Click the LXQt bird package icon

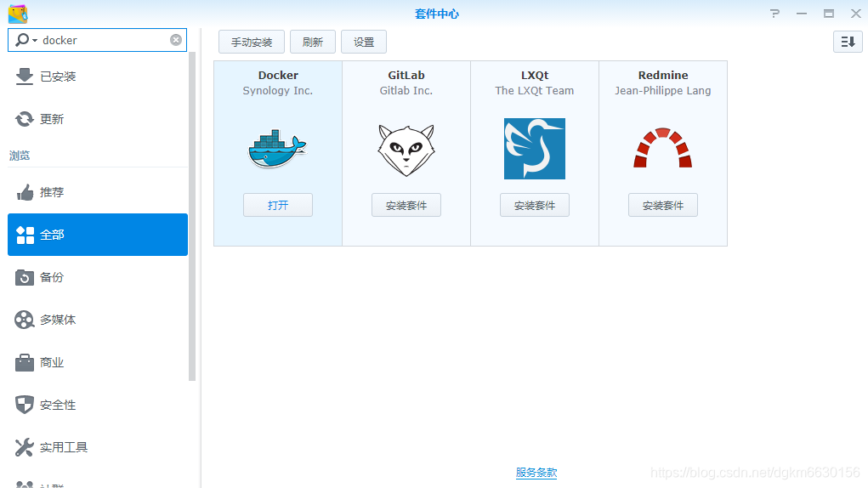535,149
